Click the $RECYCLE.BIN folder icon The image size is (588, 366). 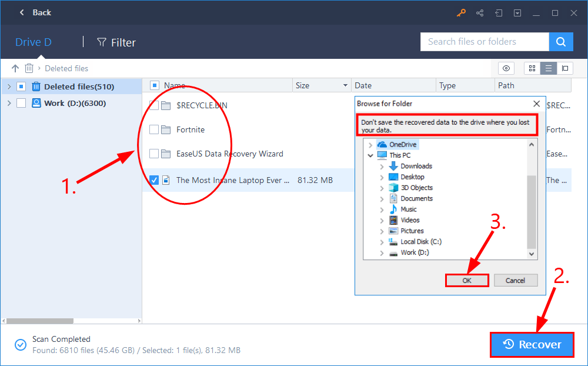[166, 105]
